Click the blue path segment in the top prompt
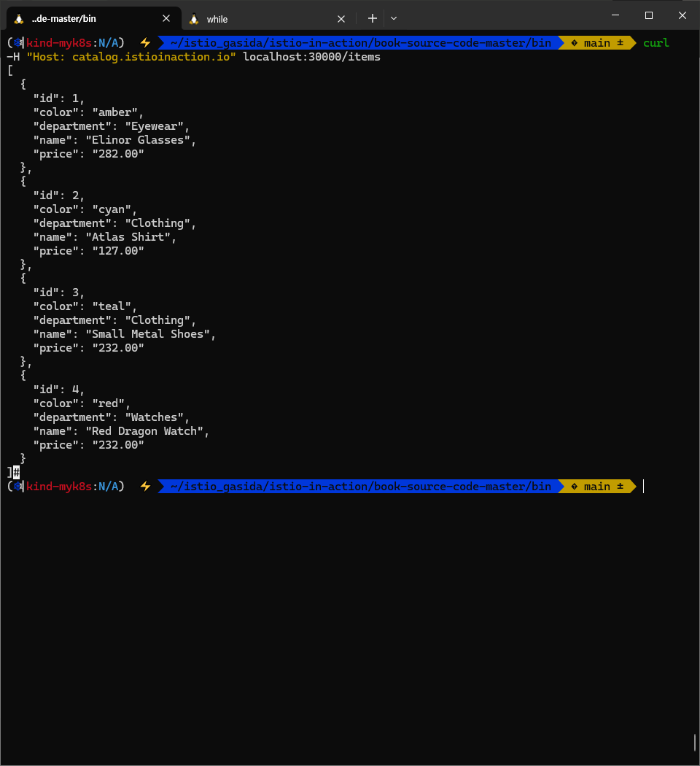 coord(361,43)
